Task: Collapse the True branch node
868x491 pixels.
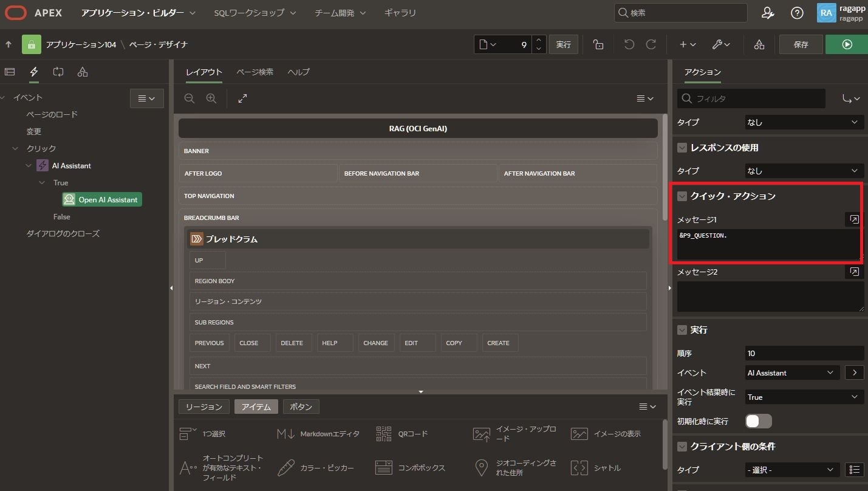Action: (x=42, y=182)
